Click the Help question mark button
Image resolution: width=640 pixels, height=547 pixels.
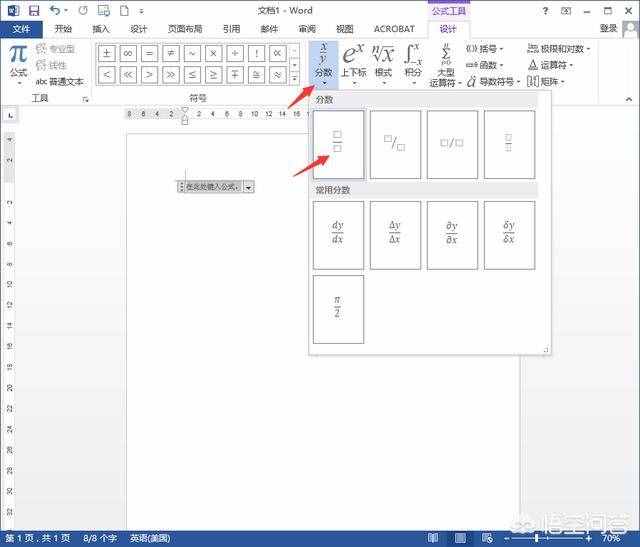(x=545, y=11)
